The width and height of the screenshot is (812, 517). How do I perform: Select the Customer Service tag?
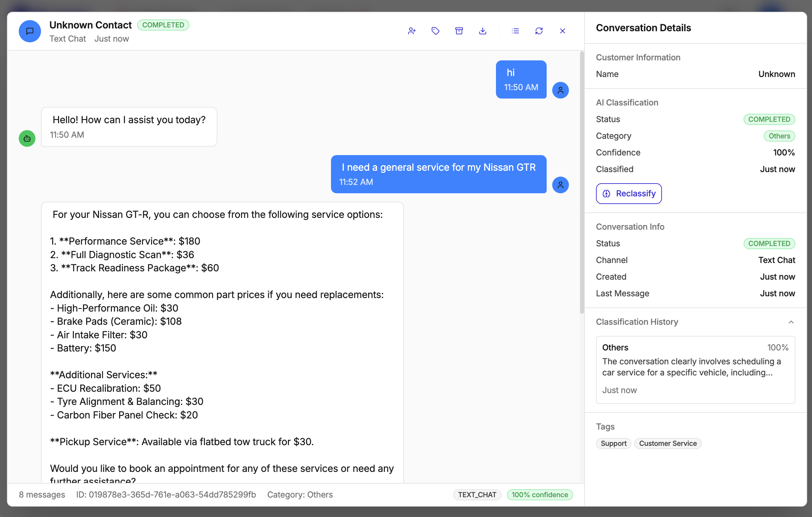[668, 443]
